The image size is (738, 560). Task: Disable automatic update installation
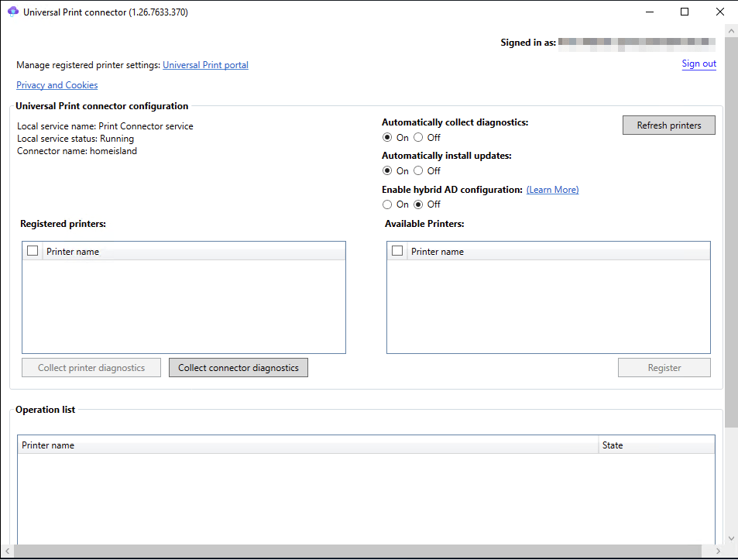point(418,170)
